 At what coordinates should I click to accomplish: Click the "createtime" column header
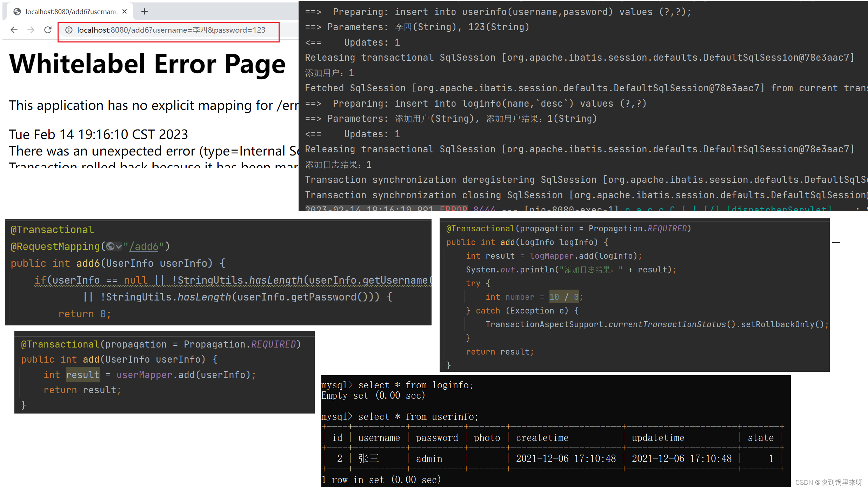point(542,438)
